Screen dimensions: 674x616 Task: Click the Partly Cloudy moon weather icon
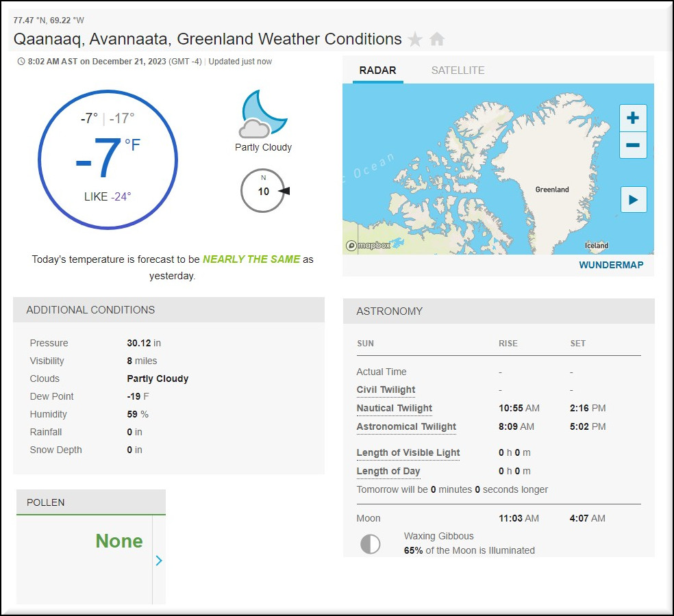(x=263, y=115)
